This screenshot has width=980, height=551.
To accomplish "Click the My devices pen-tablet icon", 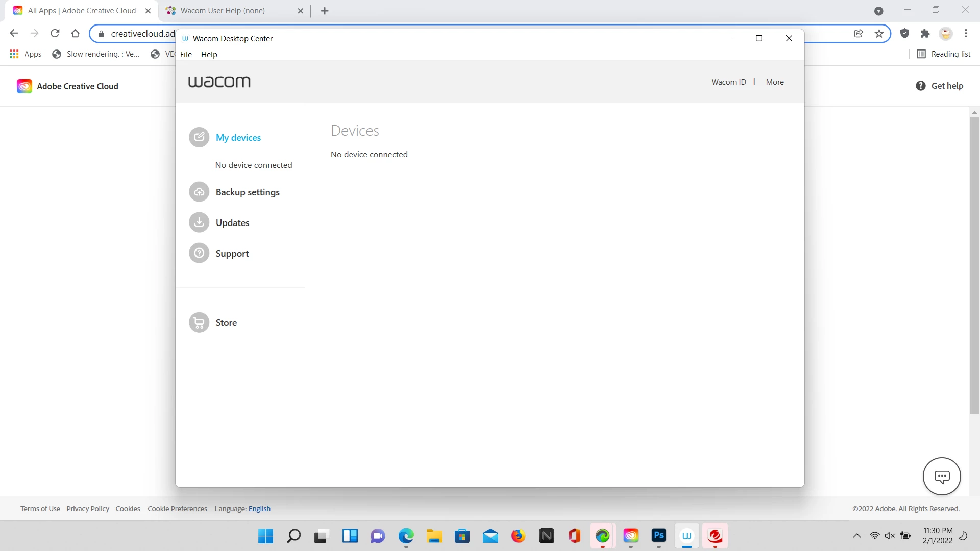I will 199,137.
